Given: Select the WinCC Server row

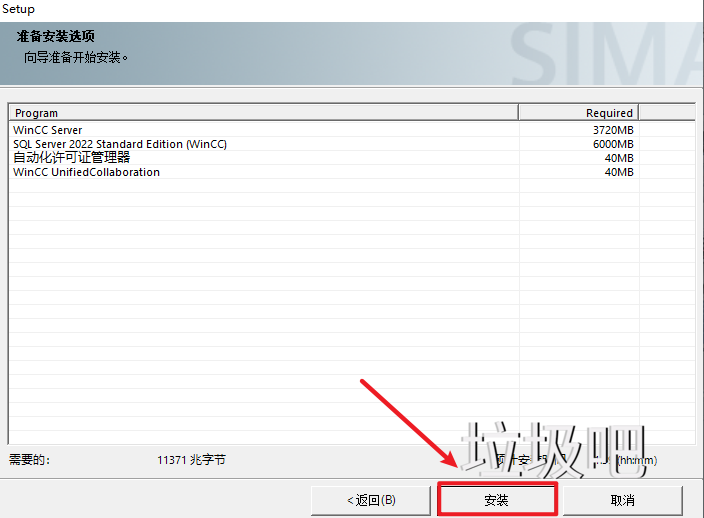Looking at the screenshot, I should 48,130.
